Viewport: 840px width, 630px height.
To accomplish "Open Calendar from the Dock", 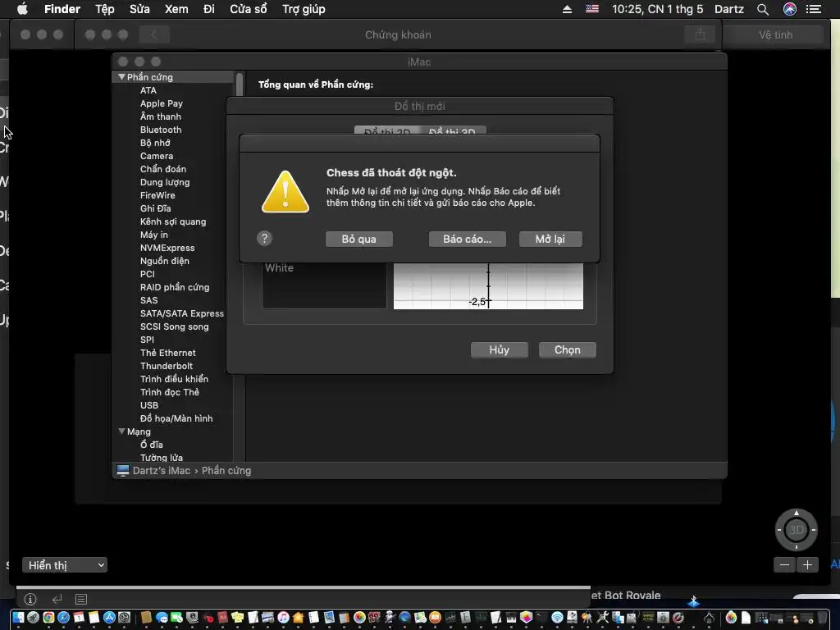I will point(79,617).
